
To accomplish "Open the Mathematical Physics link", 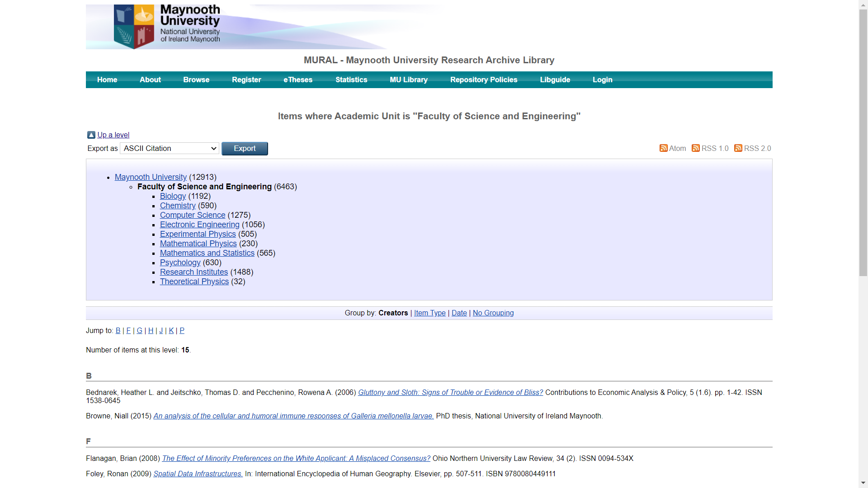I will pyautogui.click(x=198, y=244).
